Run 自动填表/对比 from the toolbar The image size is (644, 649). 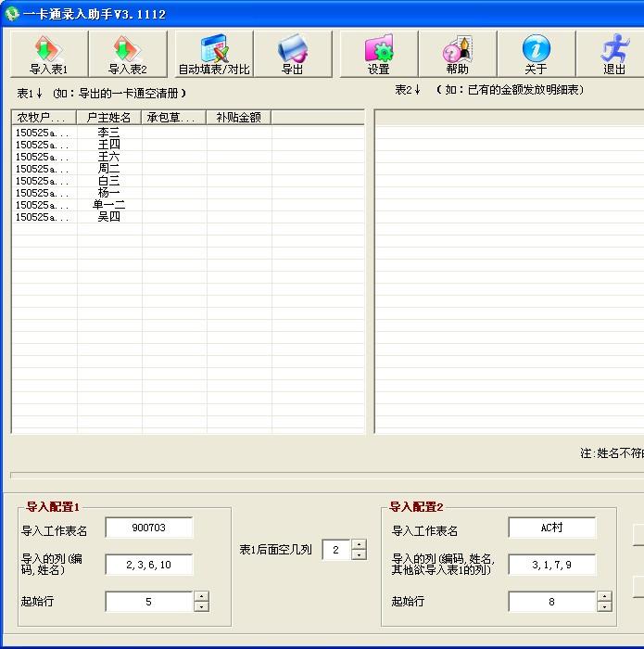click(x=214, y=54)
